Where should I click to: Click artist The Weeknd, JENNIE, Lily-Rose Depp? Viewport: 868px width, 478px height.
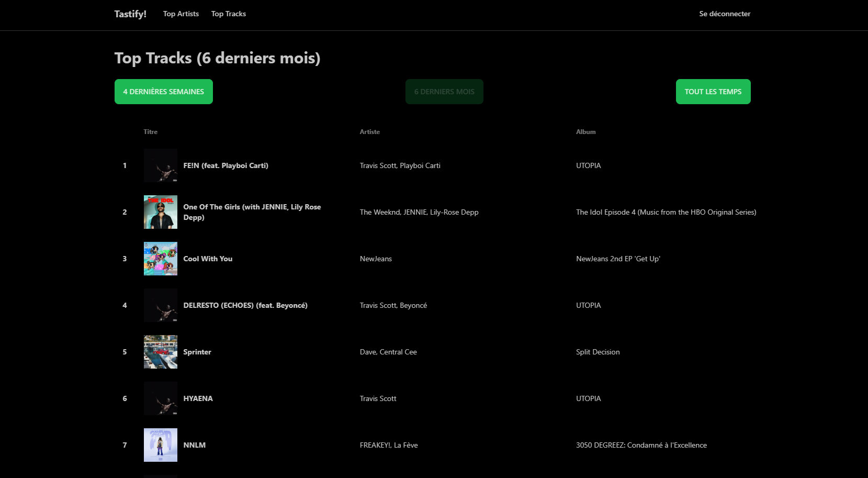[419, 212]
